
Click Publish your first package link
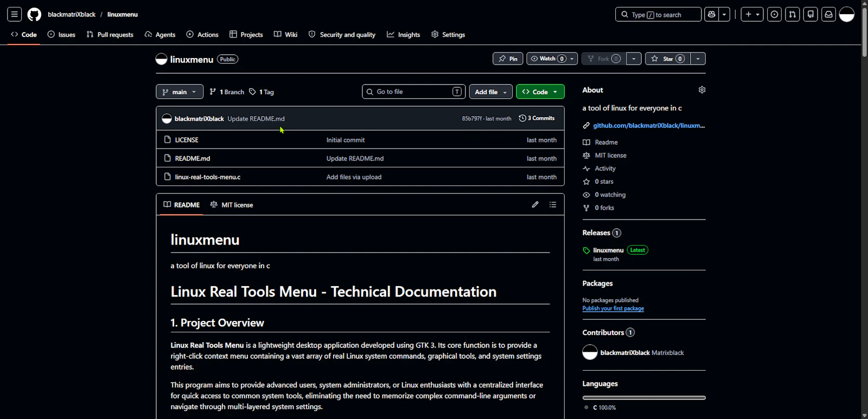click(x=613, y=308)
